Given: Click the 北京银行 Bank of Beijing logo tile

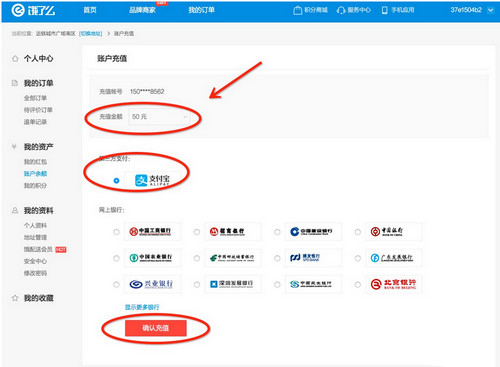Looking at the screenshot, I should click(394, 284).
